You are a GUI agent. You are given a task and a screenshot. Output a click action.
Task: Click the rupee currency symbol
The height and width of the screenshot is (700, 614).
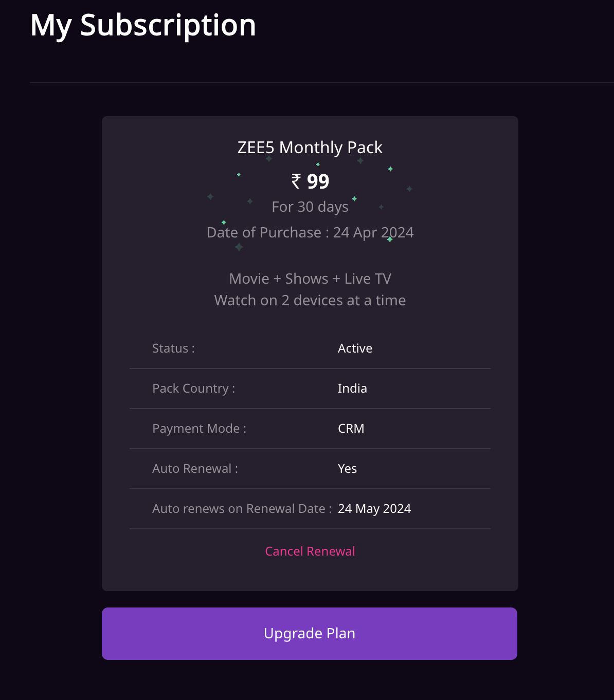tap(296, 181)
